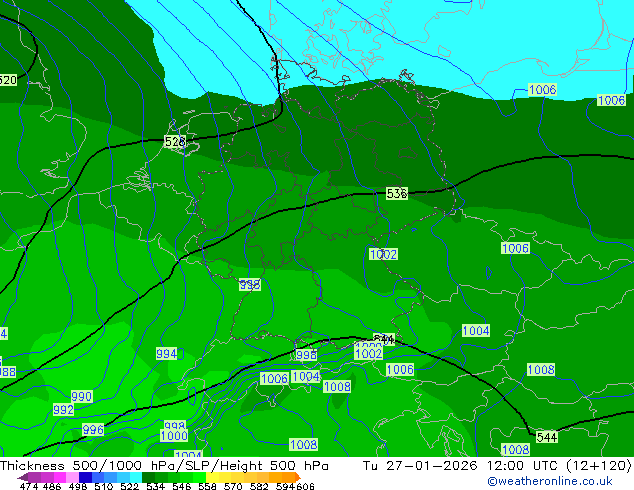634x490 pixels.
Task: Click the yellow legend swatch above 558
Action: 212,477
